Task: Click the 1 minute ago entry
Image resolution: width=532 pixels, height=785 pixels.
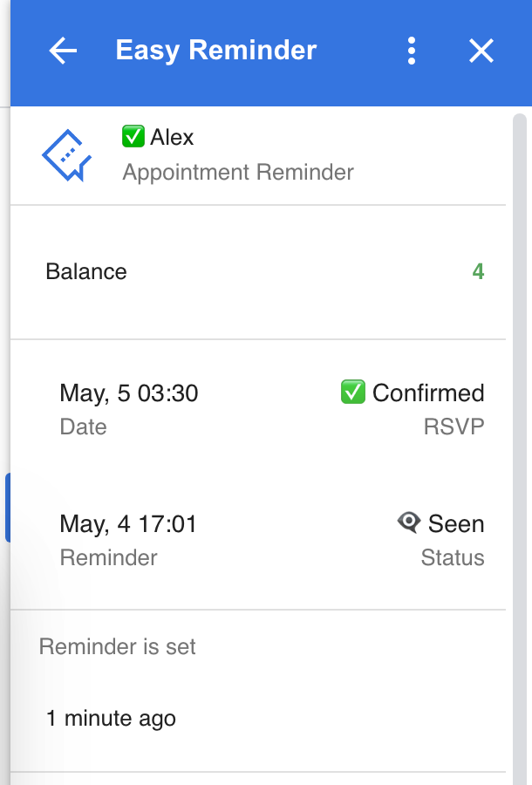Action: coord(111,719)
